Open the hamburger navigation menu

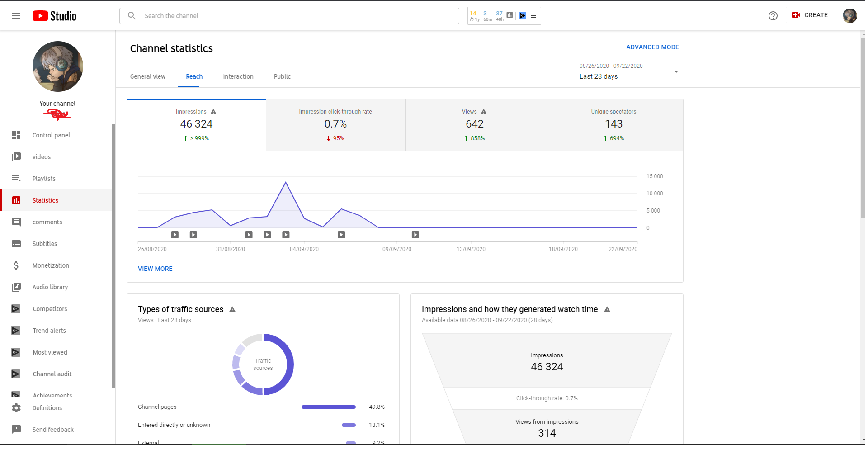tap(16, 16)
